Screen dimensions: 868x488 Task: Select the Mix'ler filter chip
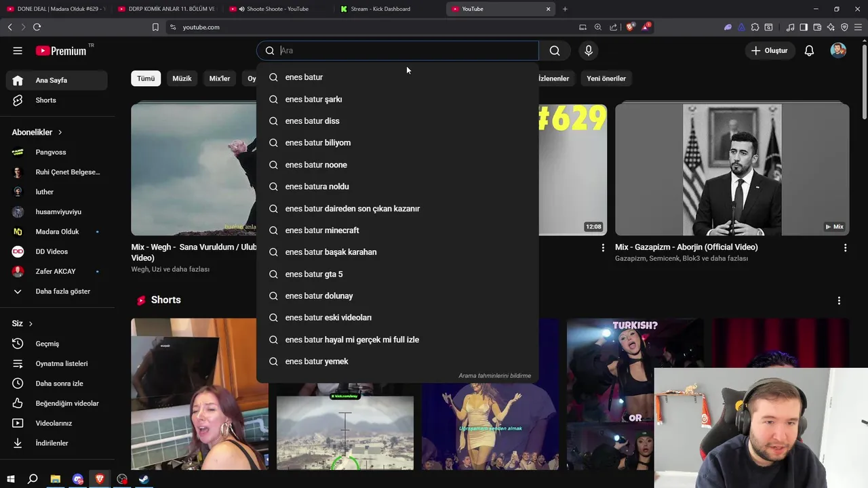(x=220, y=79)
